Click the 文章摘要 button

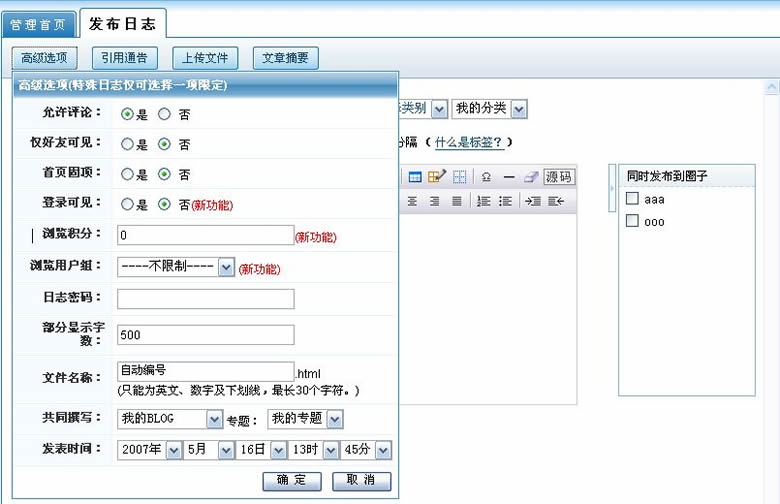(x=286, y=58)
